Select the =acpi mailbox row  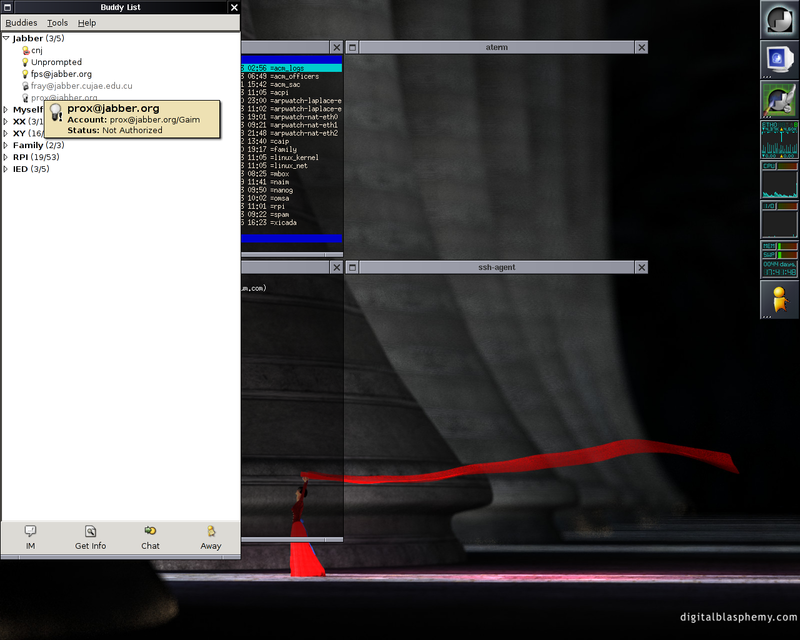point(291,92)
